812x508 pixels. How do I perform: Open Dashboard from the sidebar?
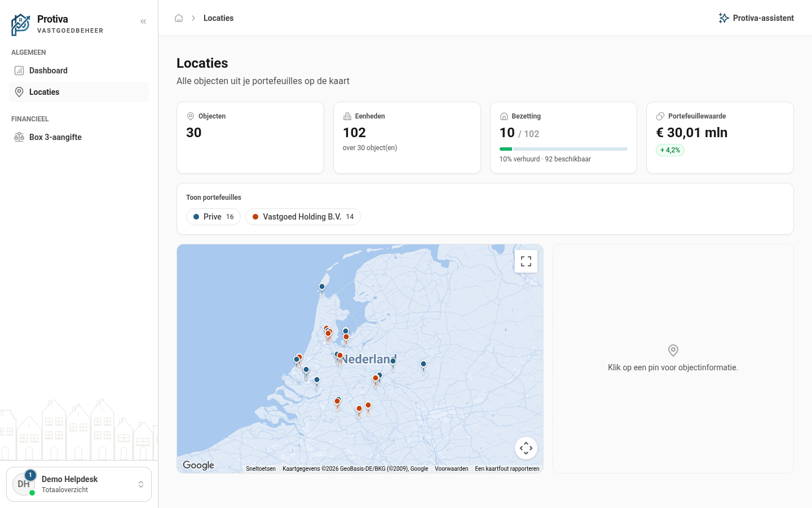(79, 71)
